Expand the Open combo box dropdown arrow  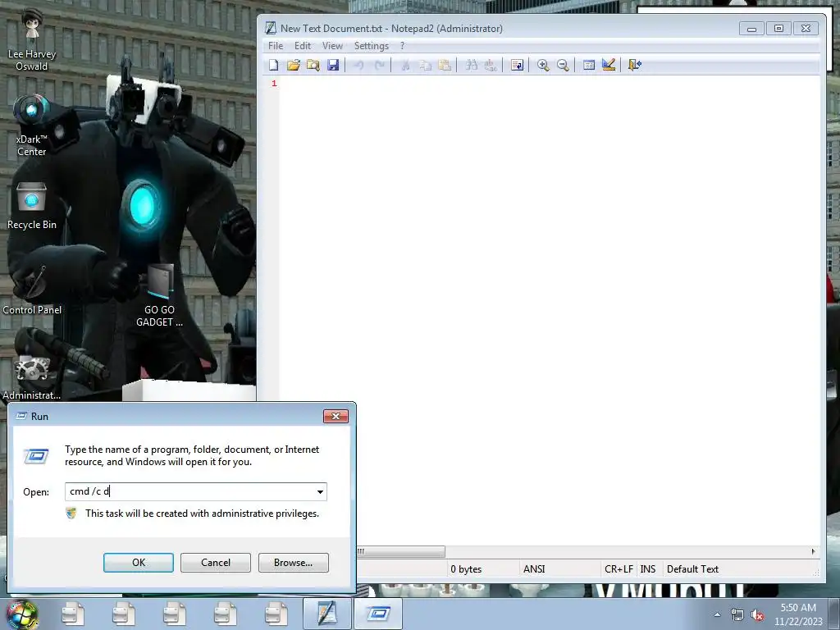point(320,492)
